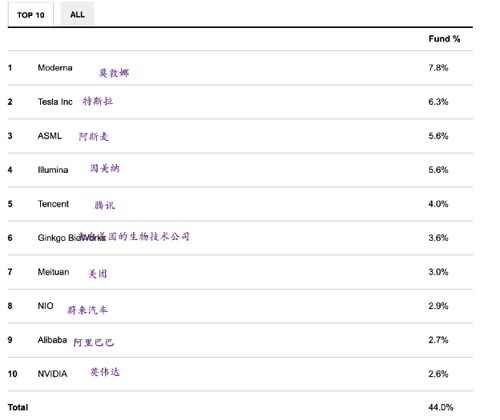Click the NIO company name
This screenshot has height=420, width=500.
coord(45,306)
